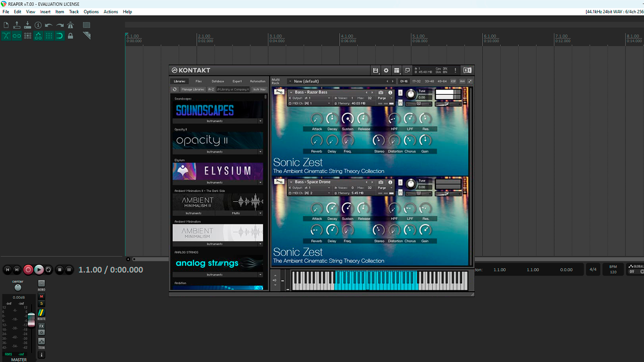This screenshot has width=644, height=362.
Task: Open master track FX button
Action: point(41,326)
